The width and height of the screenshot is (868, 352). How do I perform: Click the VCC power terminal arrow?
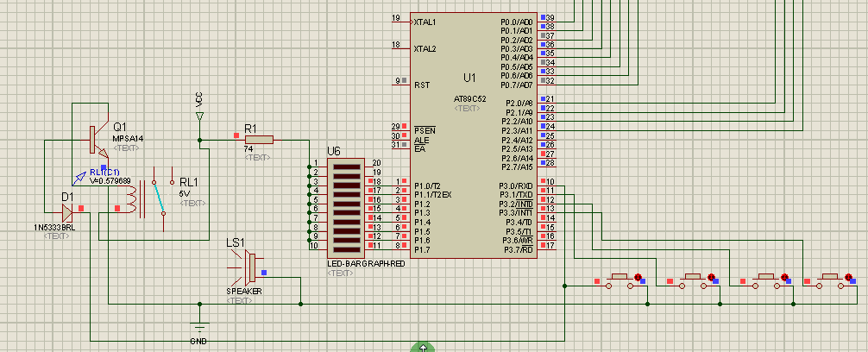click(199, 116)
